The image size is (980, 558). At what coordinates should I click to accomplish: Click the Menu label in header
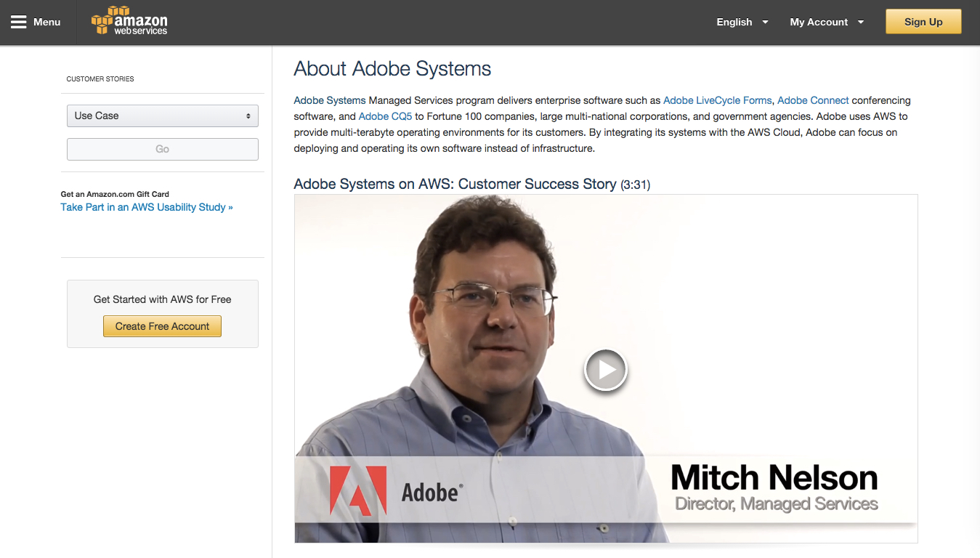47,22
